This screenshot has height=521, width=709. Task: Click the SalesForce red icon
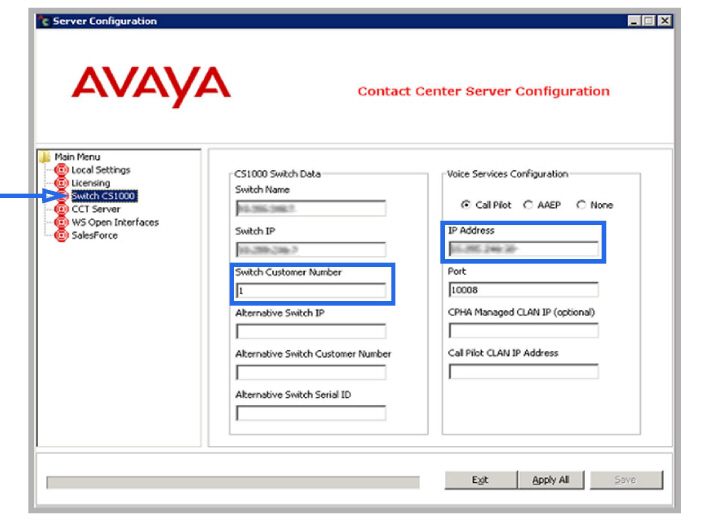pos(61,236)
